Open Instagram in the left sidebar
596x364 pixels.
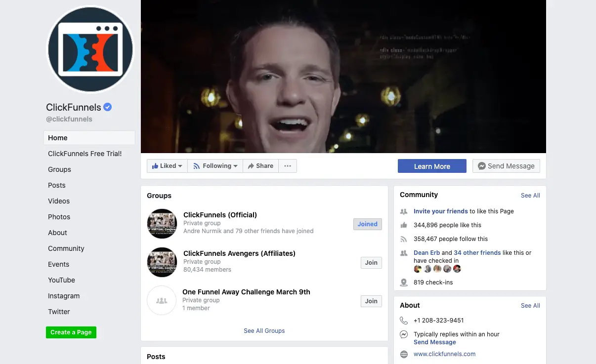pos(64,296)
